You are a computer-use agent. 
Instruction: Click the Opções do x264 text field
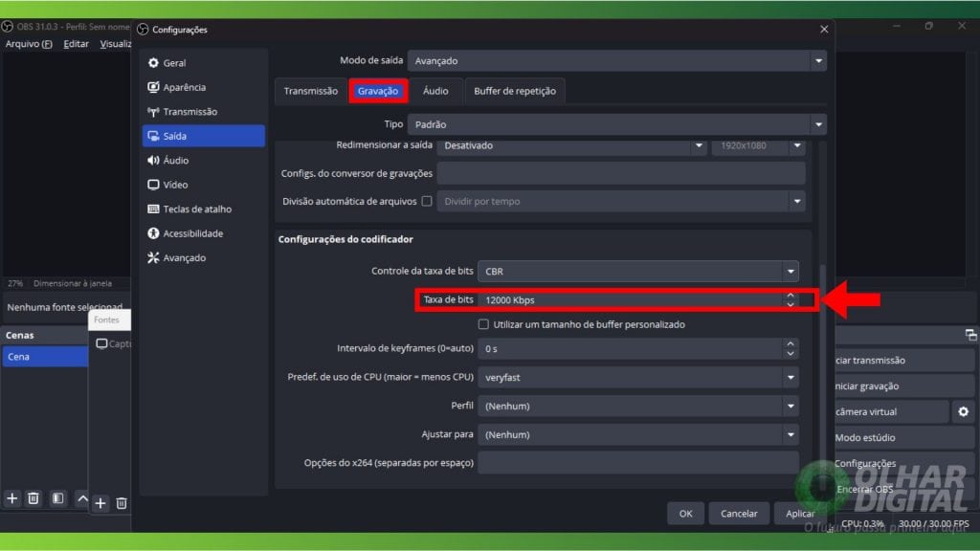click(637, 463)
